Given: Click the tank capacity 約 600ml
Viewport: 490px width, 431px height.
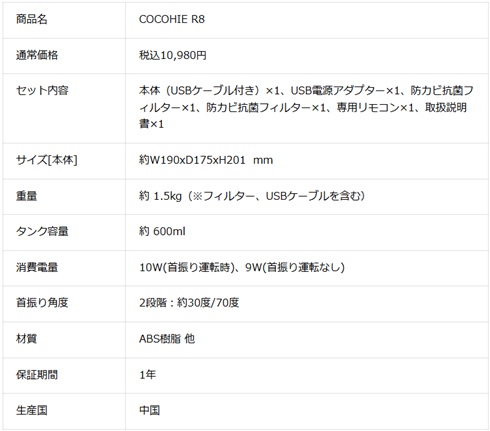Looking at the screenshot, I should click(x=162, y=231).
